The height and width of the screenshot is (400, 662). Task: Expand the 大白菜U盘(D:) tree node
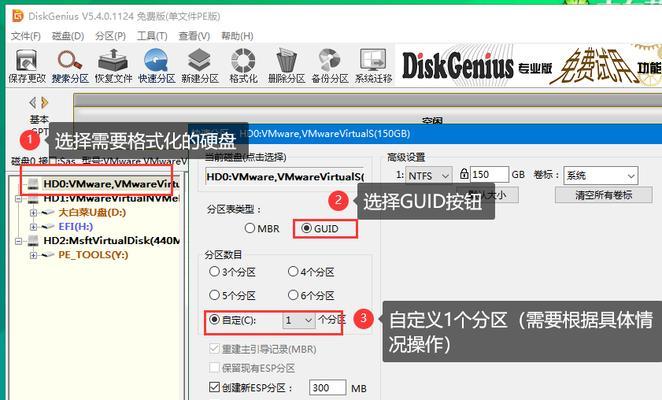(x=33, y=212)
